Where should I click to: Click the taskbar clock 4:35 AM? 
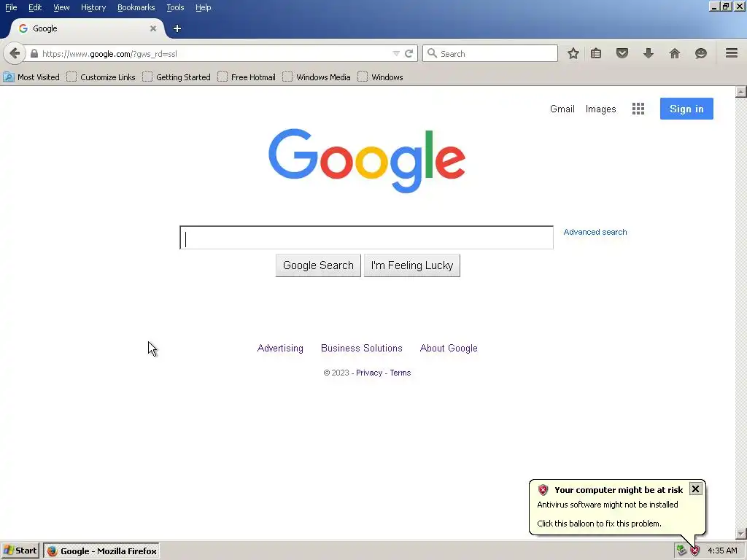722,551
